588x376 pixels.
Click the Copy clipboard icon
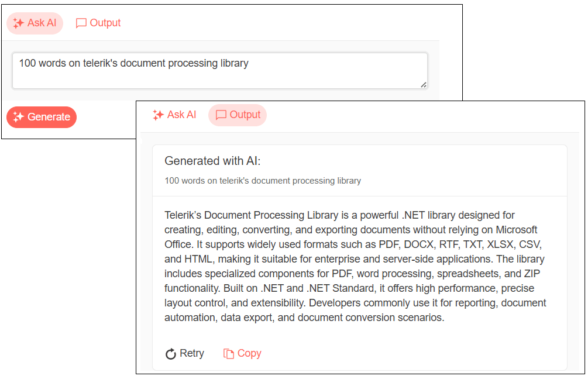tap(229, 354)
